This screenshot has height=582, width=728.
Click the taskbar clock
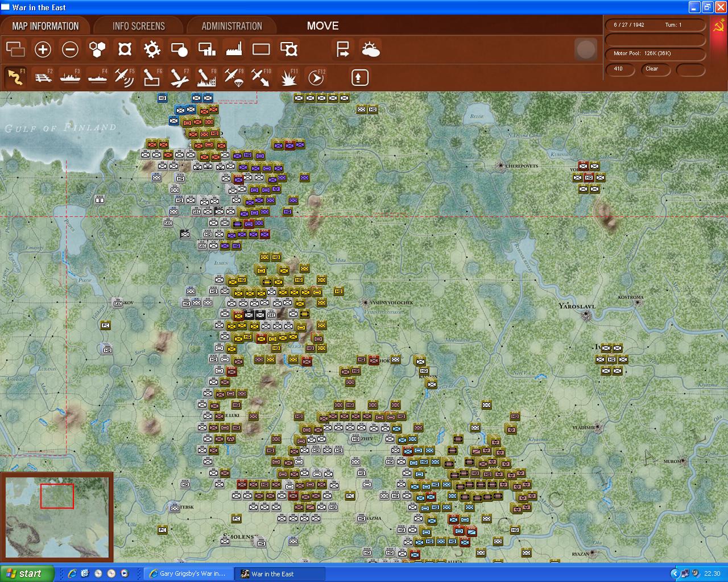coord(712,574)
